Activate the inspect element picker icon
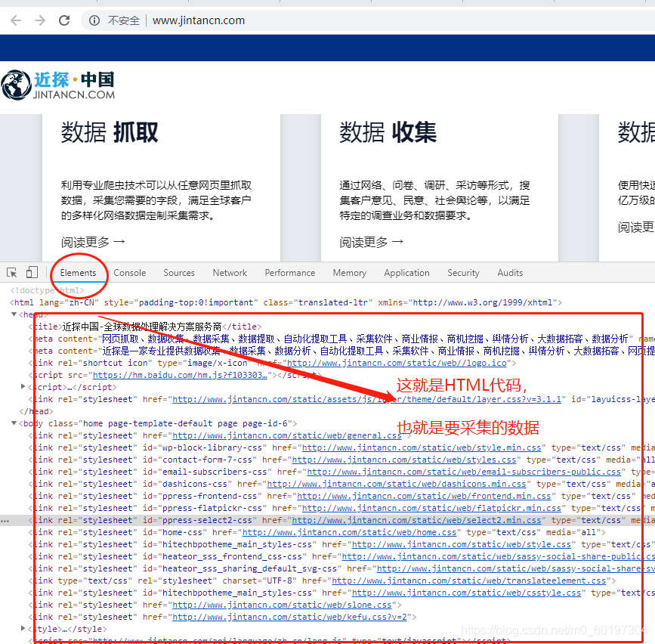 11,272
